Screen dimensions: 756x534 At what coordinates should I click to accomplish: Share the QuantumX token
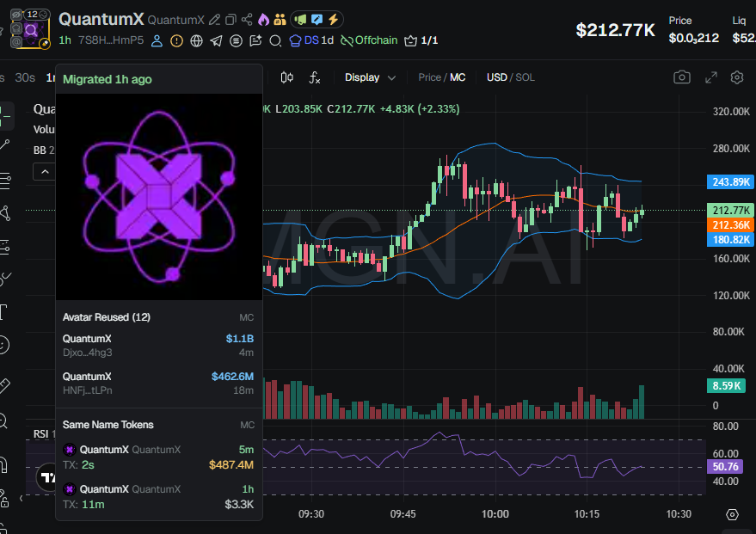248,20
